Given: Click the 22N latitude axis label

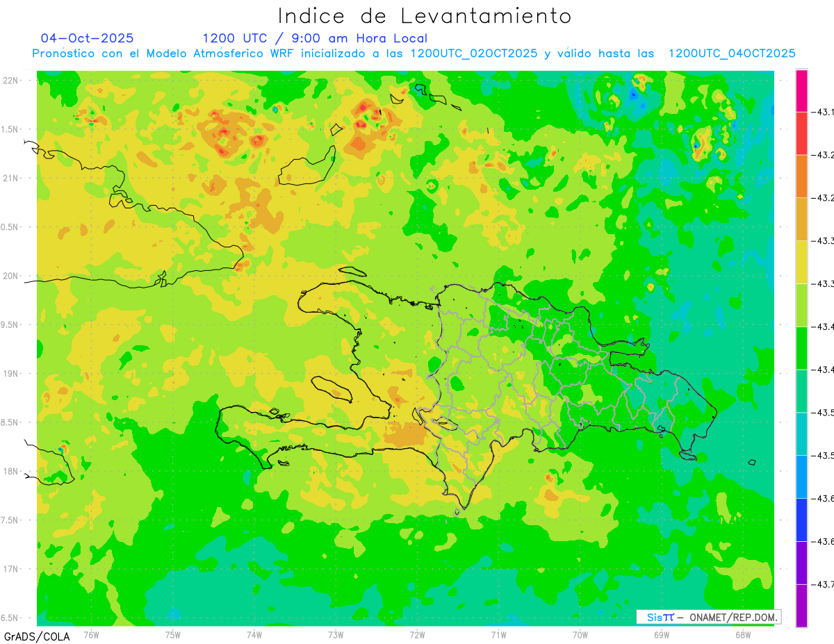Looking at the screenshot, I should (x=10, y=81).
